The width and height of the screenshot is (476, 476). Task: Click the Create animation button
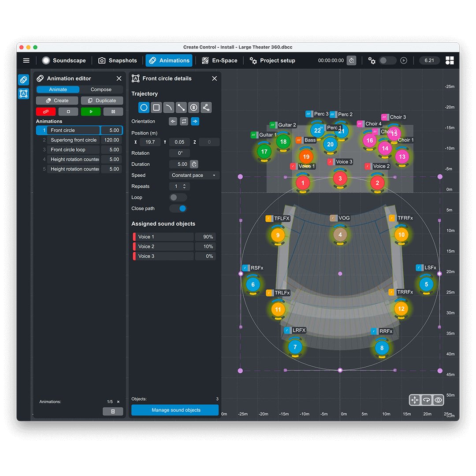57,101
